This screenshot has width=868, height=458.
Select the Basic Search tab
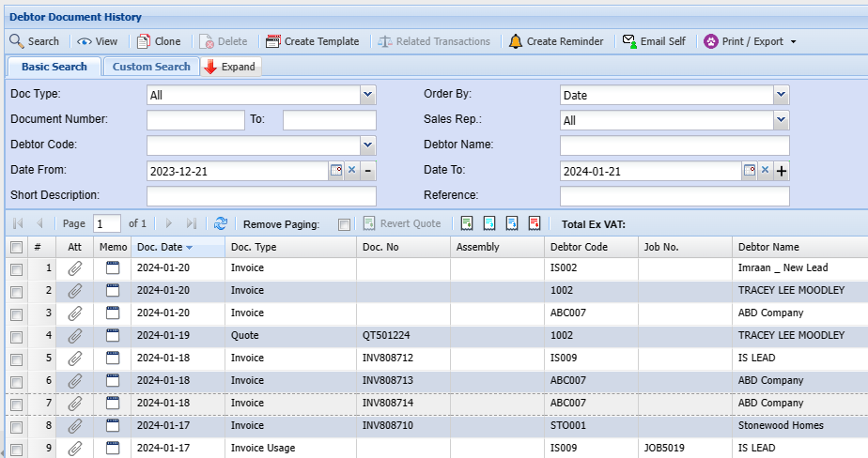[54, 67]
